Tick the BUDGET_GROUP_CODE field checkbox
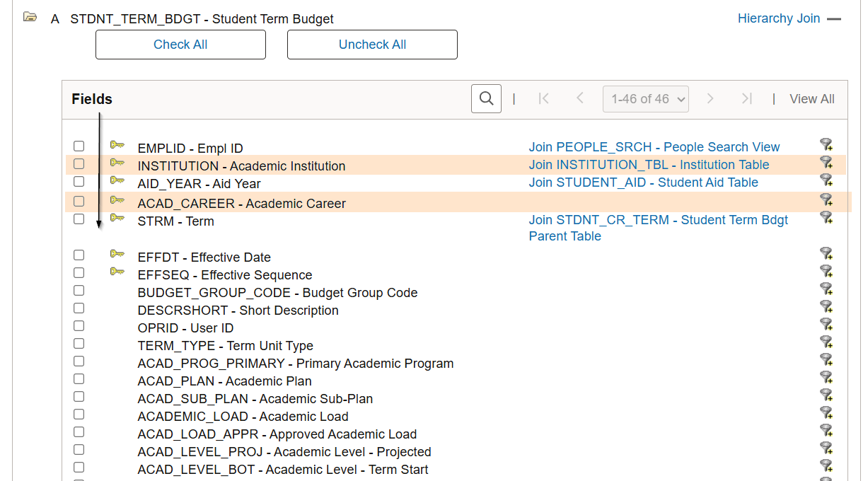This screenshot has width=868, height=481. (79, 291)
